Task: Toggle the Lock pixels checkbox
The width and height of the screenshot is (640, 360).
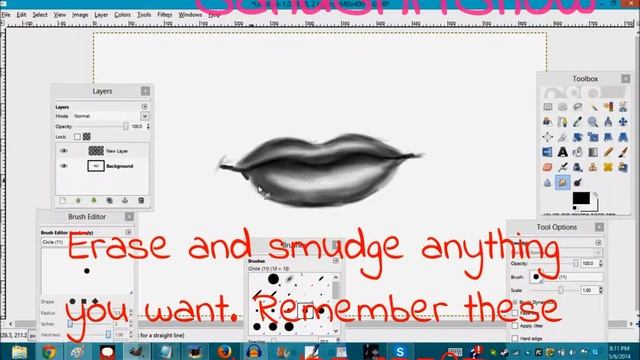Action: (x=77, y=137)
